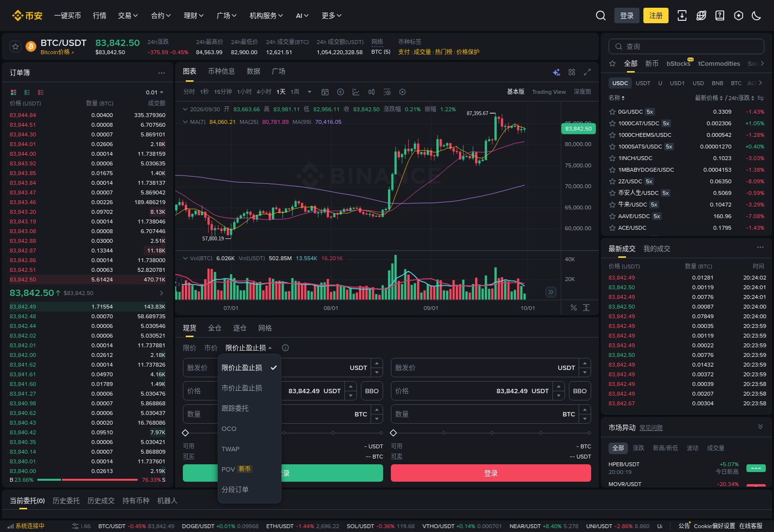Show favorites in the market list
This screenshot has width=774, height=532.
(612, 63)
